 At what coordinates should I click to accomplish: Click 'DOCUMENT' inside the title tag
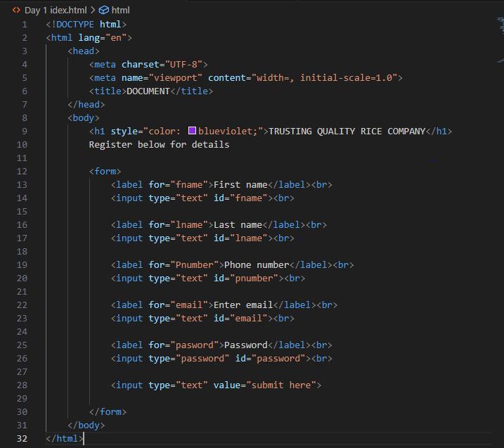point(148,91)
